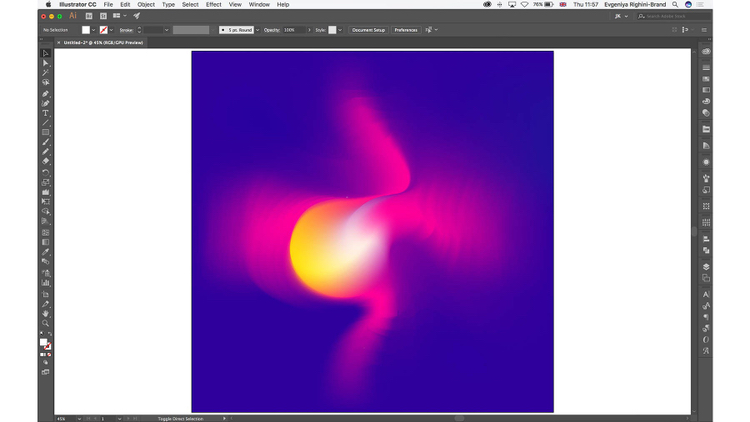Open the Effect menu

point(214,4)
